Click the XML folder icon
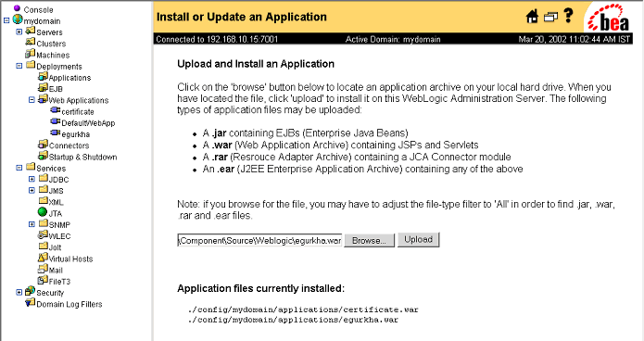 [44, 200]
